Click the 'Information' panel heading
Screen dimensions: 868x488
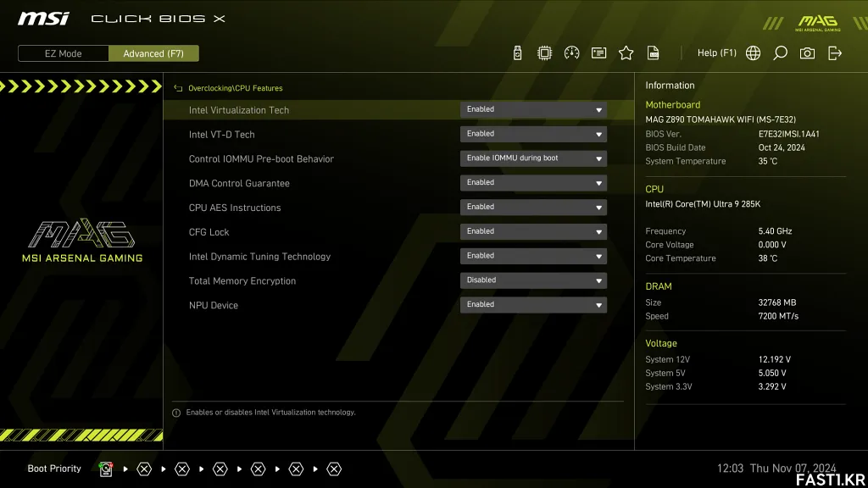(x=670, y=86)
